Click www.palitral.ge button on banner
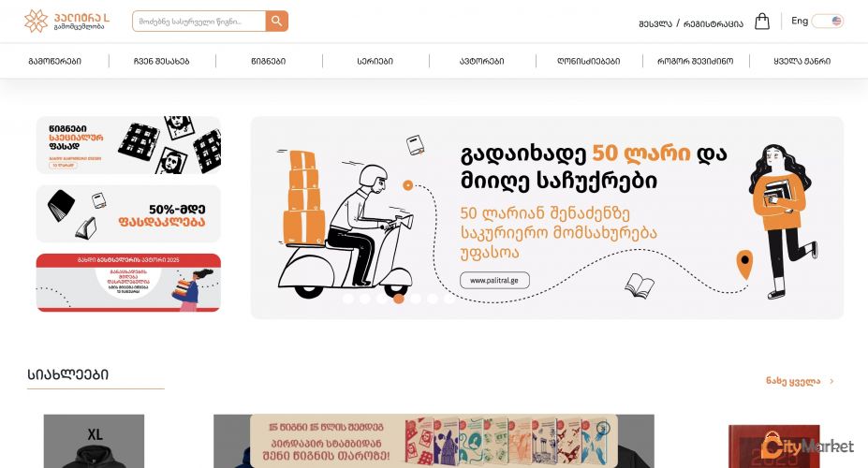 pyautogui.click(x=494, y=281)
